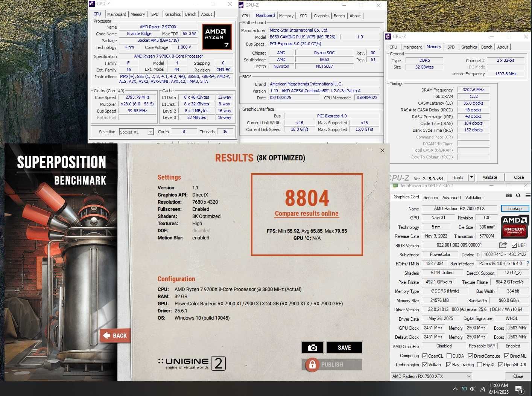Open the GPU-Z hamburger menu

click(528, 195)
